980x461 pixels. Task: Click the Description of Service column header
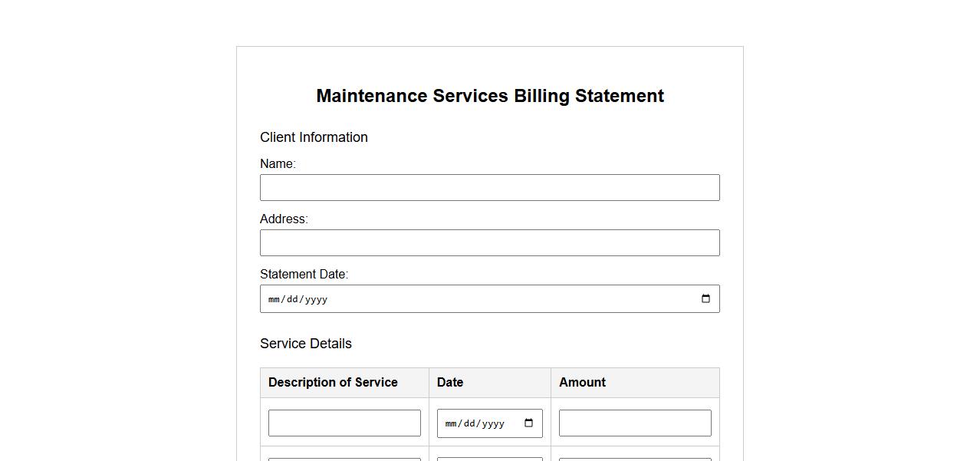(333, 383)
